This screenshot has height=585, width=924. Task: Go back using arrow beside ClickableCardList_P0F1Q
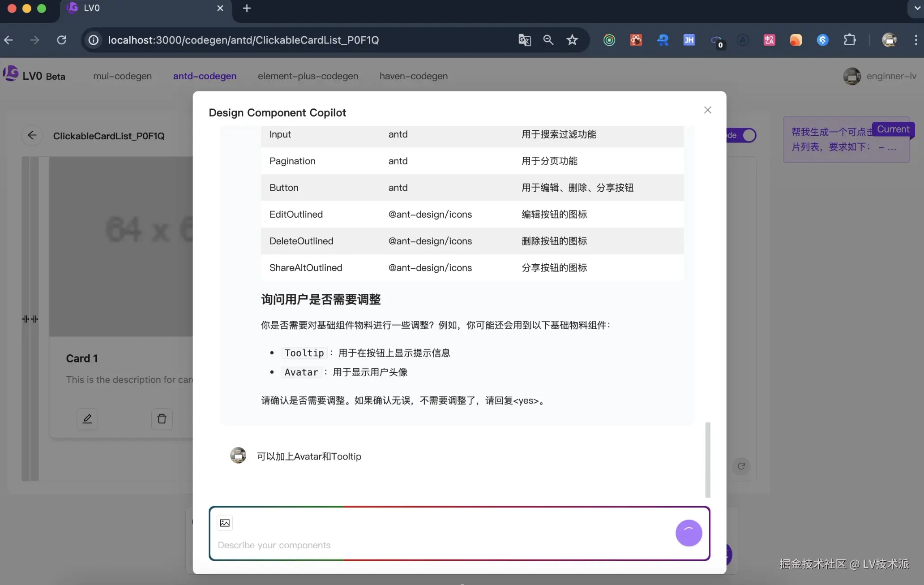click(x=32, y=135)
